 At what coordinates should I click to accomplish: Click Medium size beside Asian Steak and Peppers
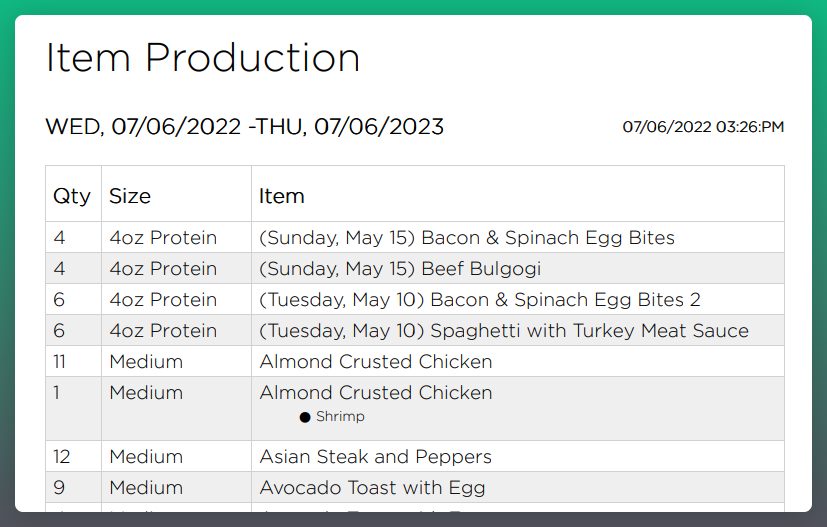[146, 457]
